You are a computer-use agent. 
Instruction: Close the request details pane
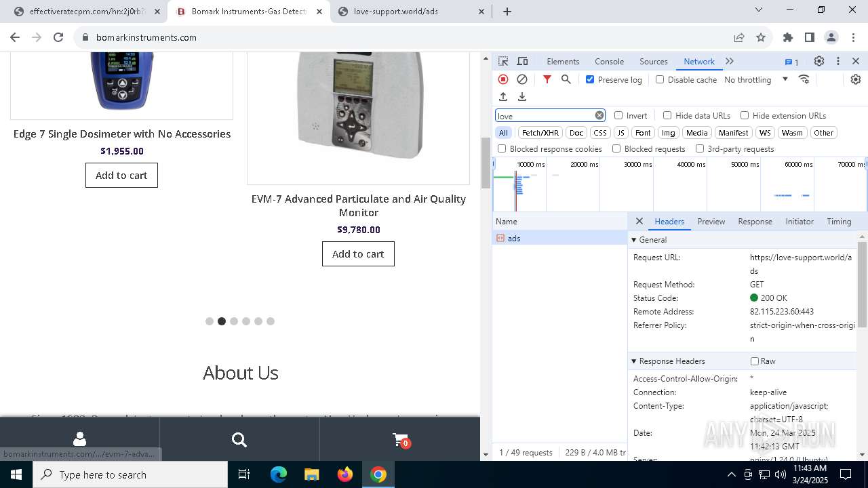tap(639, 221)
